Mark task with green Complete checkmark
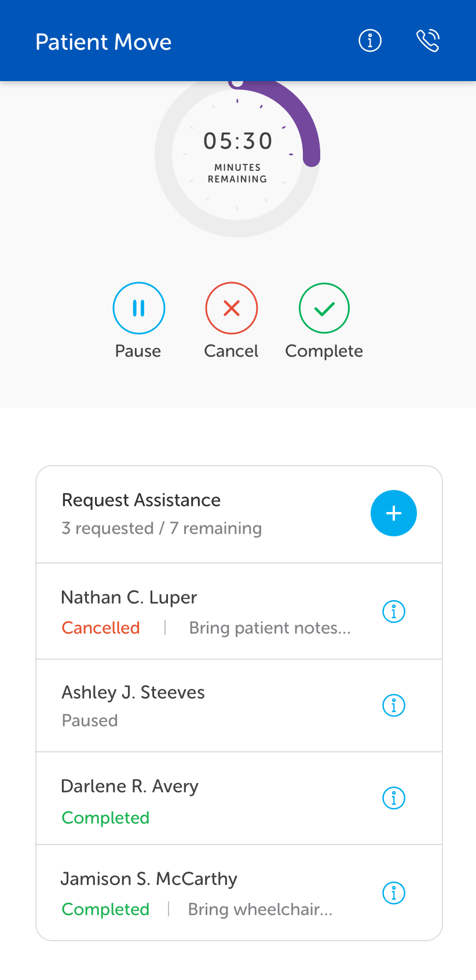The image size is (476, 980). pos(324,308)
